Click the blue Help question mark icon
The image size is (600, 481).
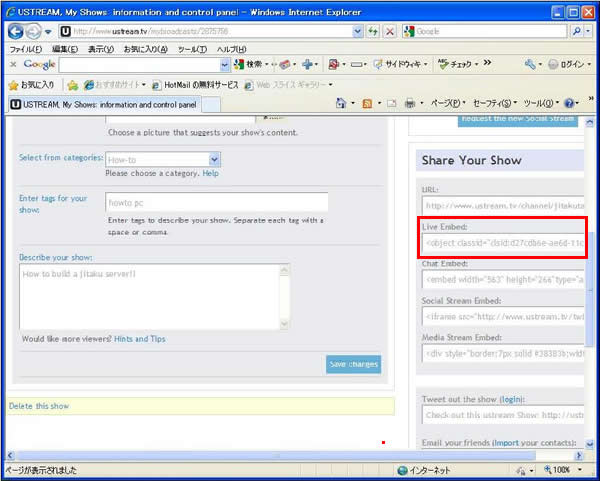[x=569, y=103]
